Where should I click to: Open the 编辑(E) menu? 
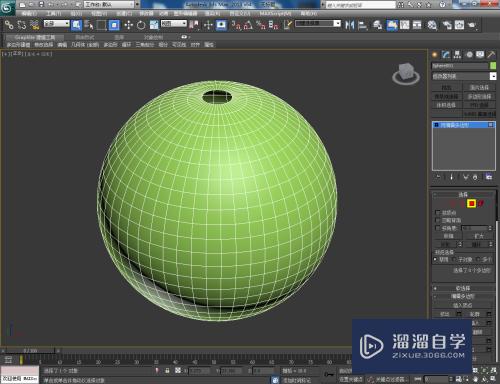[x=29, y=14]
